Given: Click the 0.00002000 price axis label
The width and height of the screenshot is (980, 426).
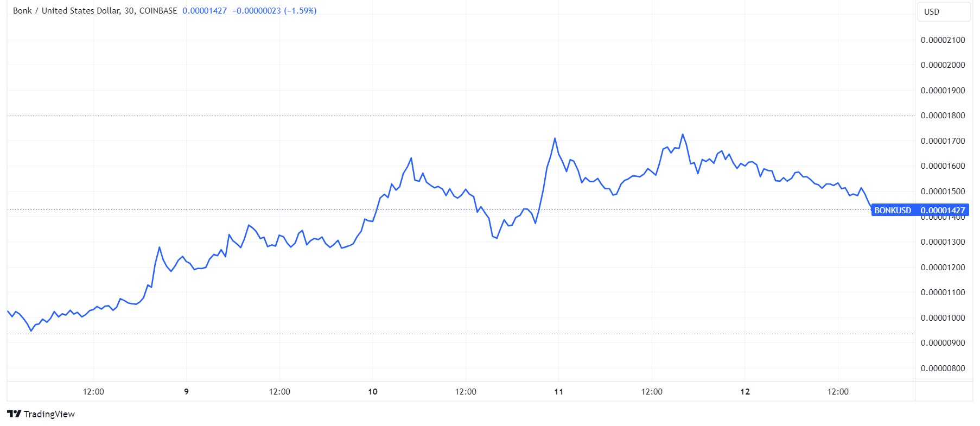Looking at the screenshot, I should 943,65.
